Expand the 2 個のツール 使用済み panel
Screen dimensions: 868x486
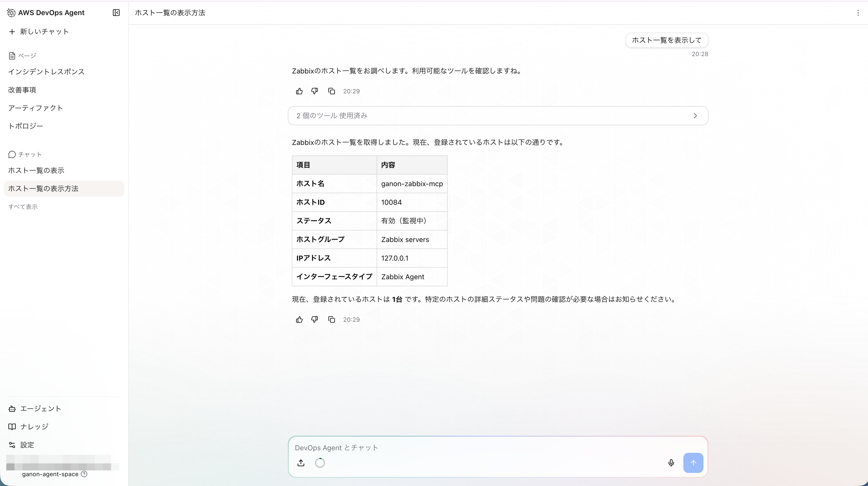click(498, 116)
